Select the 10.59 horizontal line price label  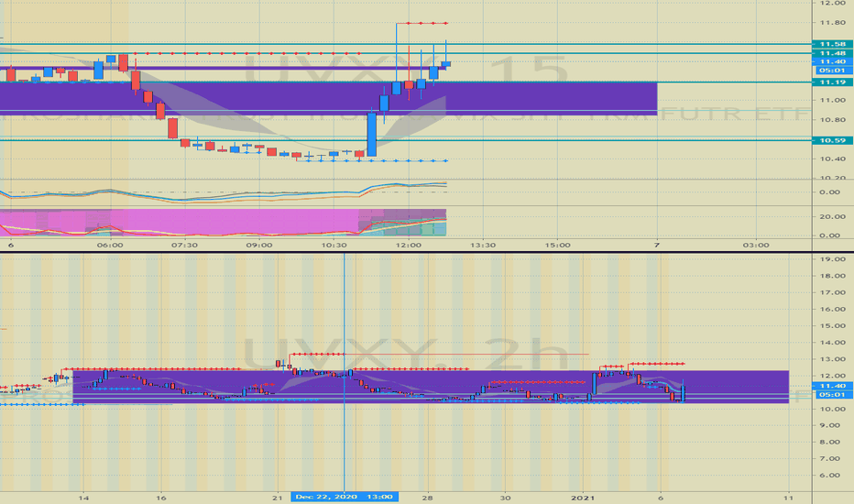tap(832, 140)
